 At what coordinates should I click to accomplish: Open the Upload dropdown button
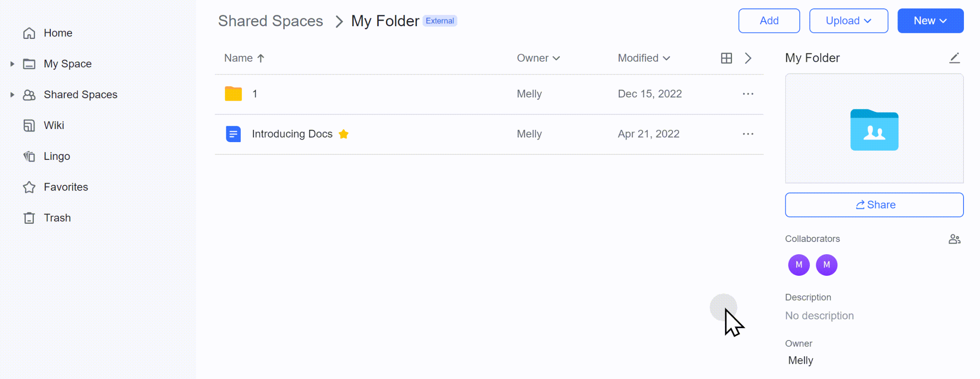tap(848, 21)
